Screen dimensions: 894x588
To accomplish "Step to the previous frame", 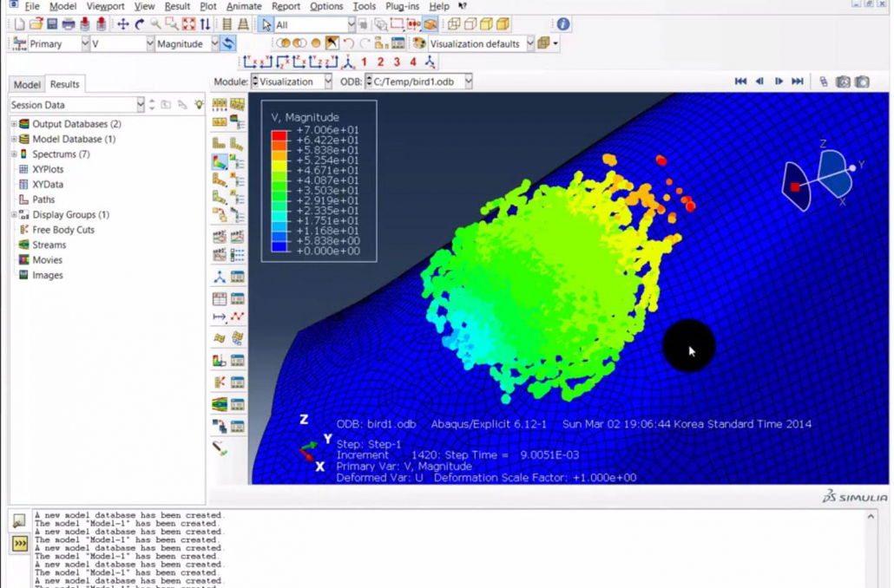I will tap(759, 82).
